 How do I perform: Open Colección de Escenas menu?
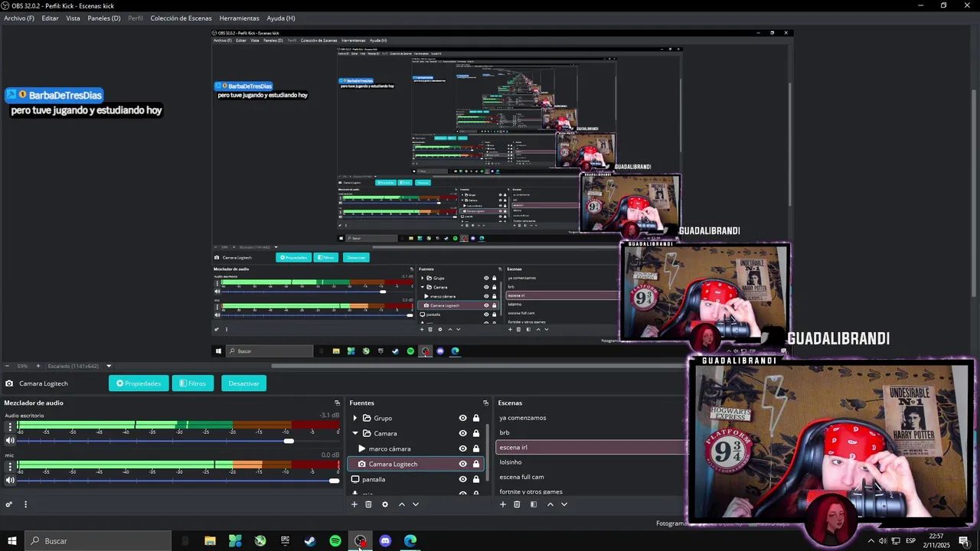click(x=181, y=18)
